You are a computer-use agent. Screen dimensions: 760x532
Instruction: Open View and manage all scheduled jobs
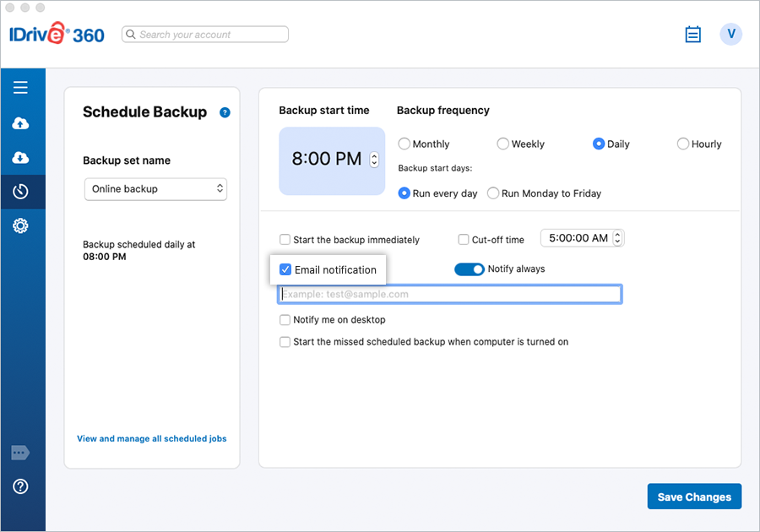(152, 439)
